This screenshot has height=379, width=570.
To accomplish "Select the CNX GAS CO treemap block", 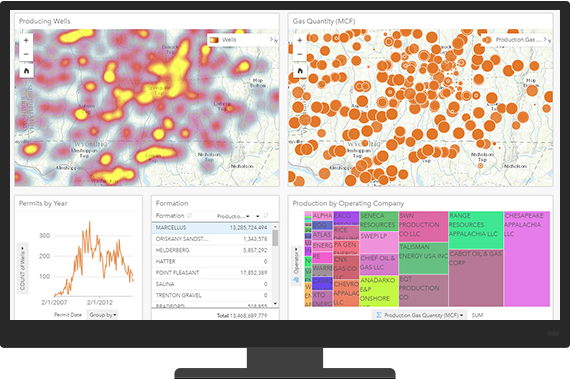I will pyautogui.click(x=346, y=266).
